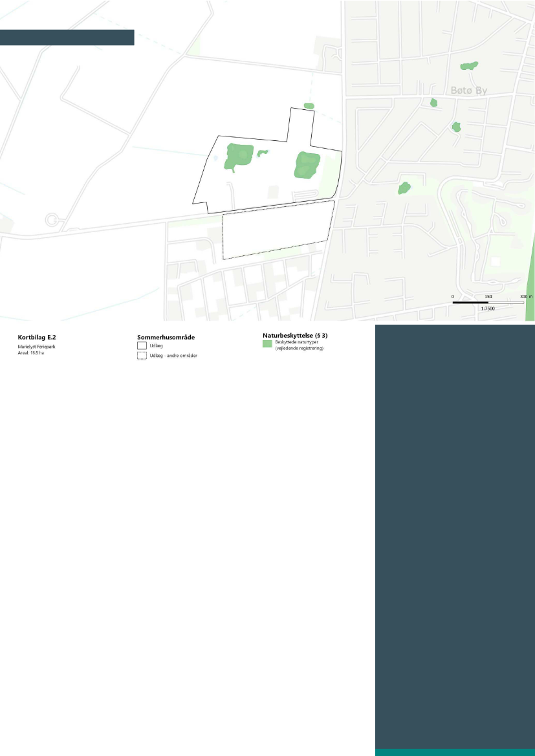Click the Marielyst Feriepark text
535x756 pixels.
36,347
